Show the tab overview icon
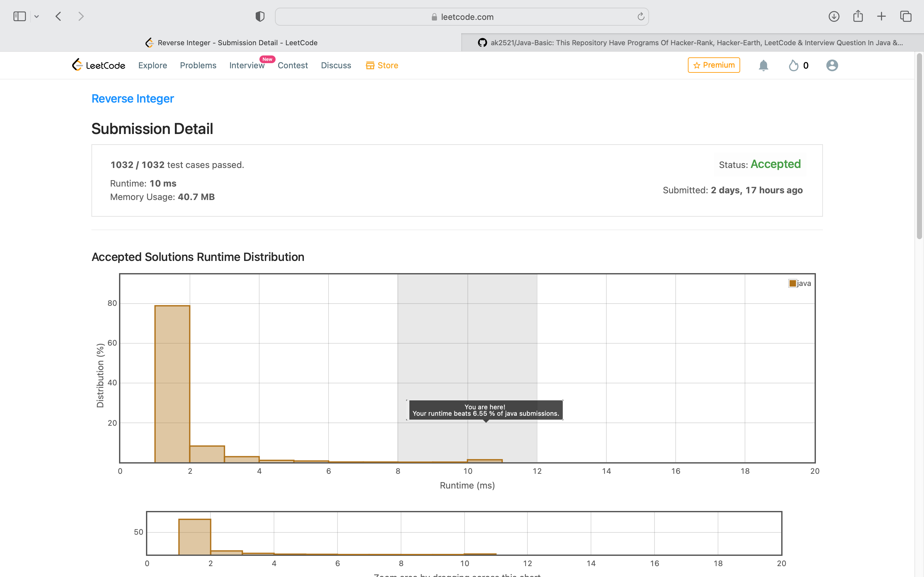Screen dimensions: 924x577 tap(905, 16)
